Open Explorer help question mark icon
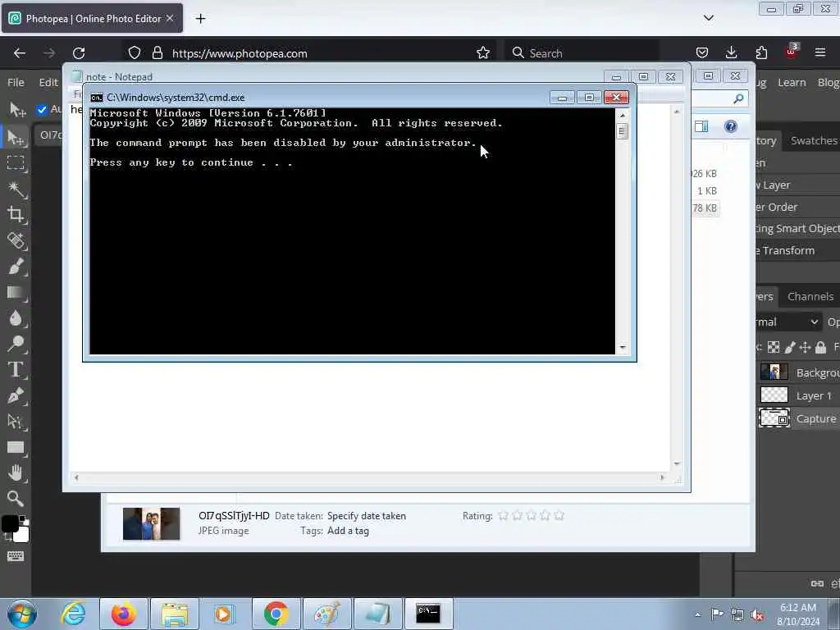Screen dimensions: 840x630 point(731,126)
